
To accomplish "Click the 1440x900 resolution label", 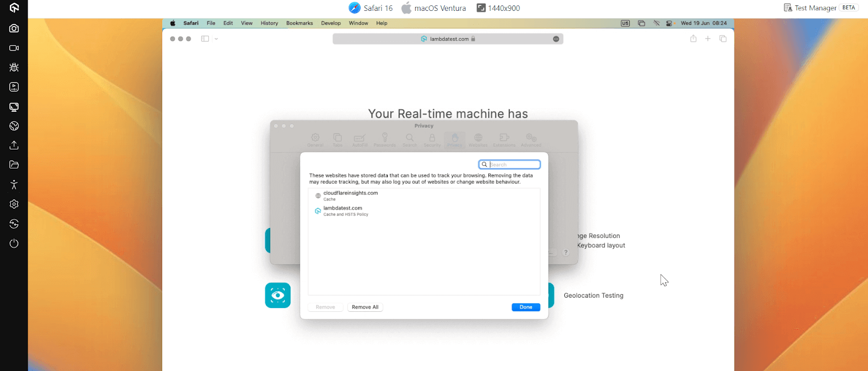I will pyautogui.click(x=498, y=8).
